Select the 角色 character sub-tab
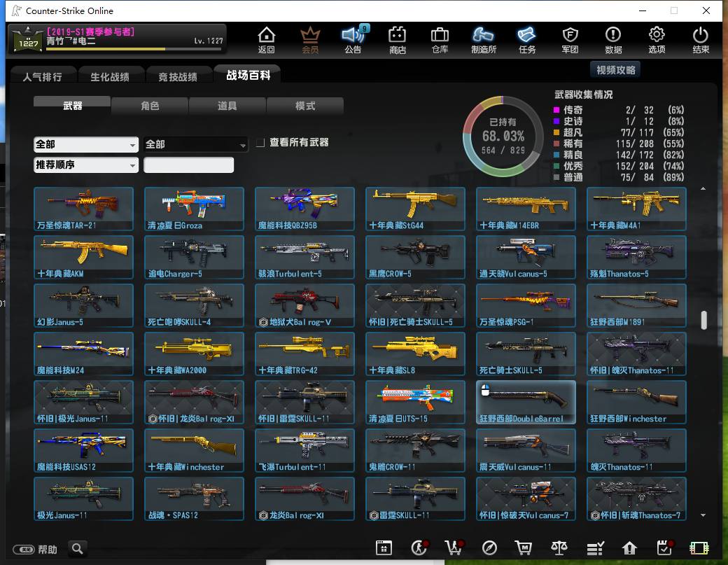This screenshot has width=728, height=565. [150, 106]
